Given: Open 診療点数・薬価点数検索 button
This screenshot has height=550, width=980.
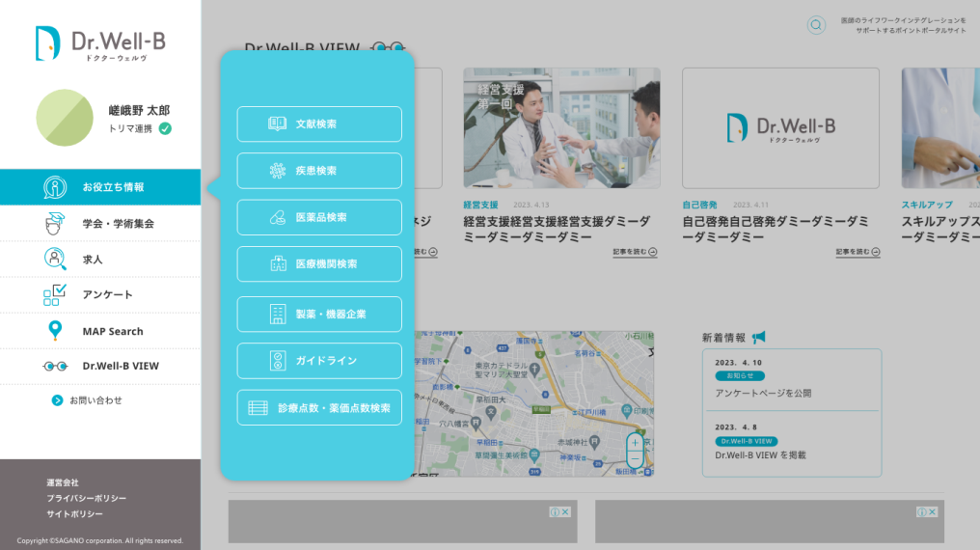Looking at the screenshot, I should tap(319, 407).
